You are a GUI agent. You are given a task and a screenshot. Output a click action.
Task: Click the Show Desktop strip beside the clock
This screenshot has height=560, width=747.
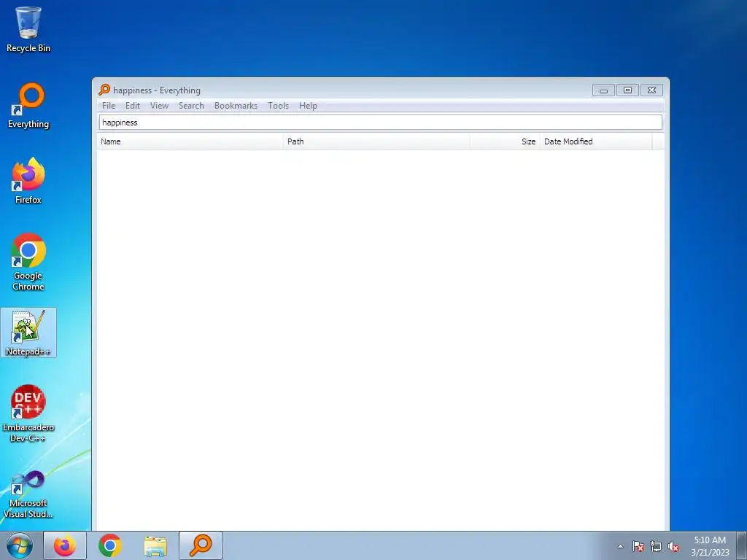point(742,545)
